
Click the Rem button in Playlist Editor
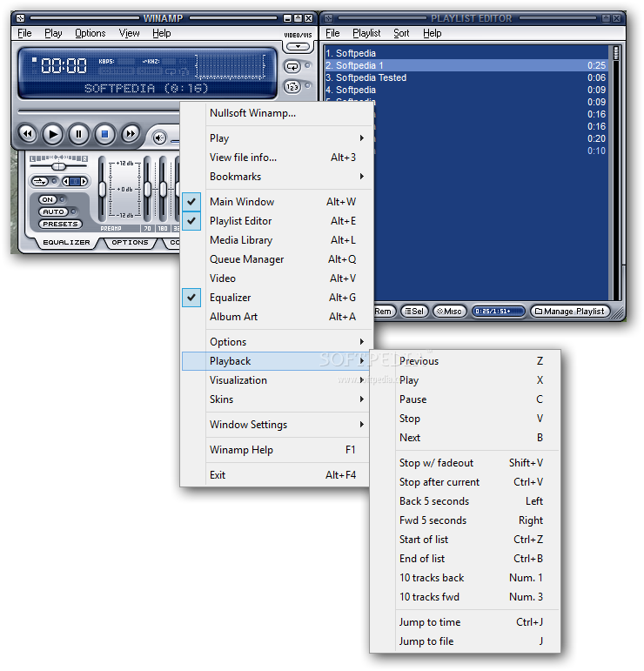coord(384,311)
